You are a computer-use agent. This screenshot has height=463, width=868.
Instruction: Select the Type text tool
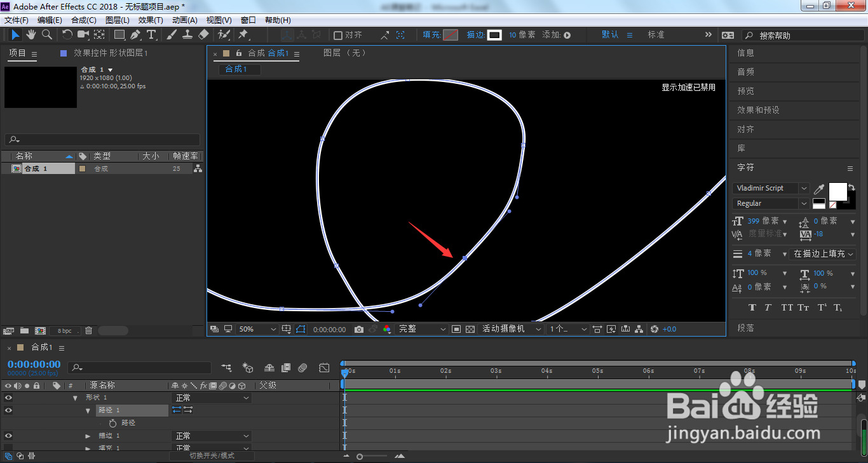[151, 35]
